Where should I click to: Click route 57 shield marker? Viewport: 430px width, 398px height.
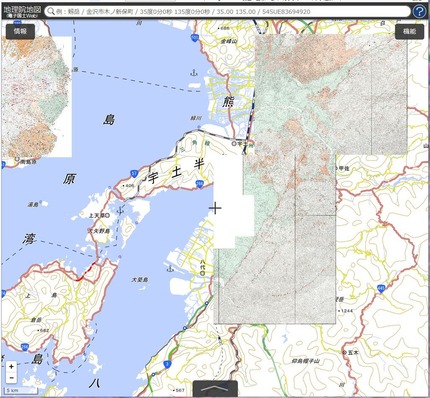click(x=134, y=173)
